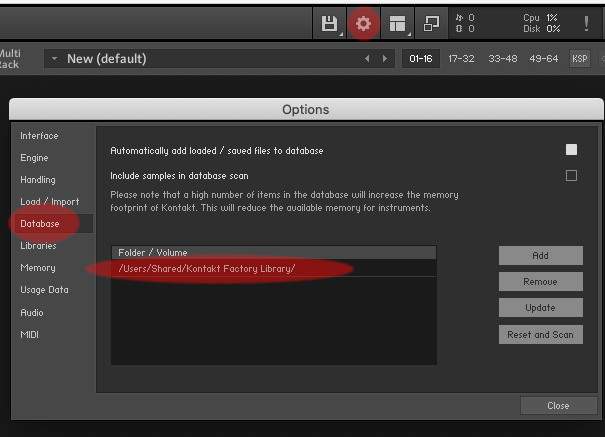Open the workspace layout panel icon

pyautogui.click(x=398, y=23)
